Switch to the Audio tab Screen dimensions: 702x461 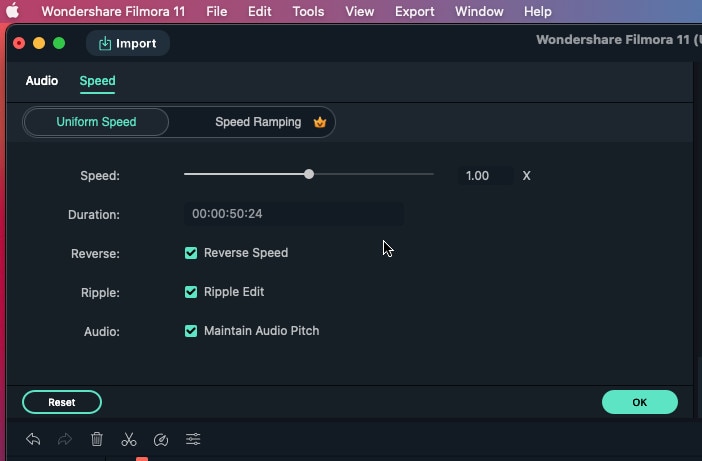pyautogui.click(x=42, y=81)
